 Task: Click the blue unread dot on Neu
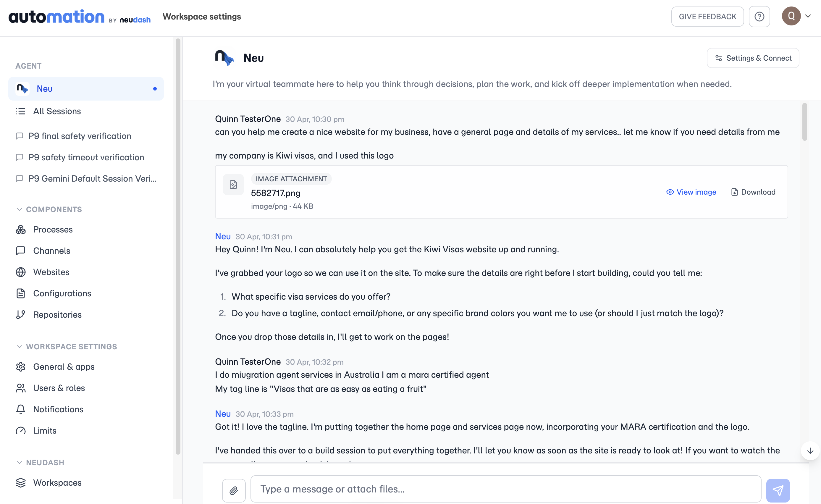click(155, 89)
